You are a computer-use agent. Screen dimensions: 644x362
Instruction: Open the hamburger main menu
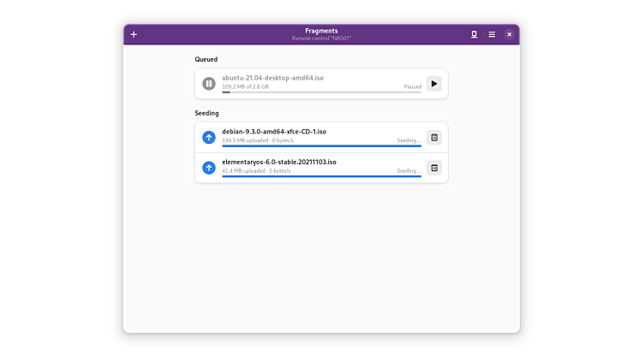click(x=492, y=34)
